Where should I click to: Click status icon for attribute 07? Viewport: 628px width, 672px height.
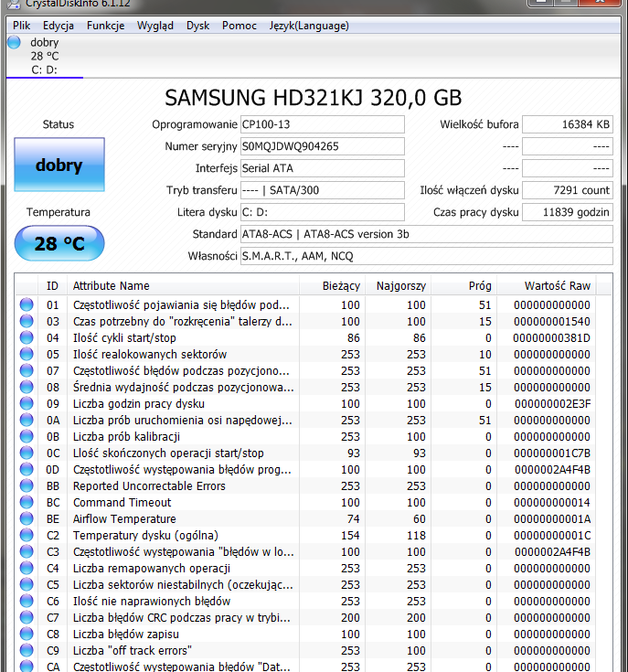click(x=27, y=370)
